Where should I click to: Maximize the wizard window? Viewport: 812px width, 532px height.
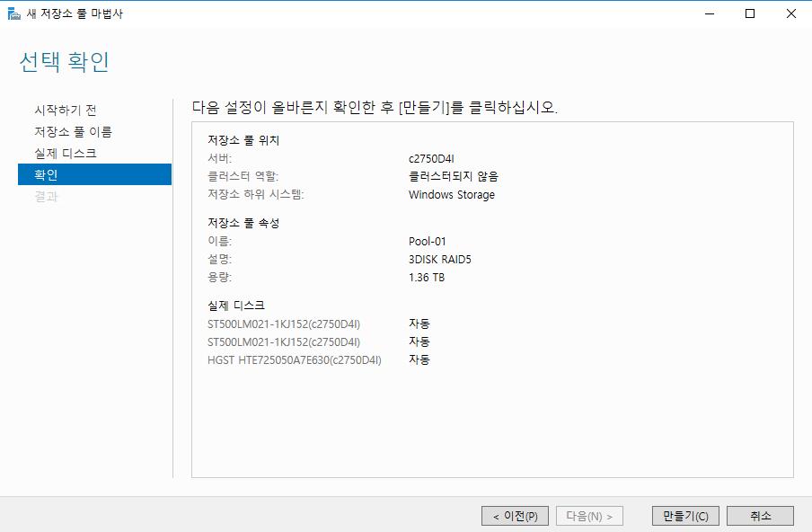coord(750,13)
